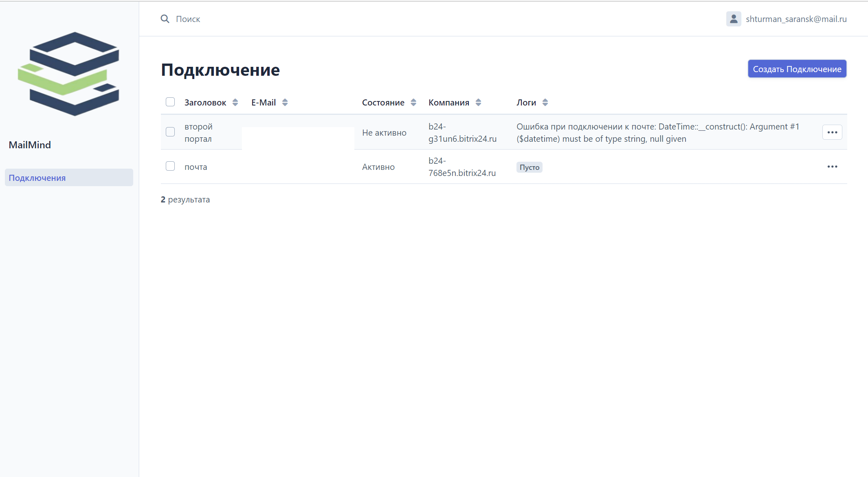Screen dimensions: 868x477
Task: Open three-dot menu for почта row
Action: (x=832, y=167)
